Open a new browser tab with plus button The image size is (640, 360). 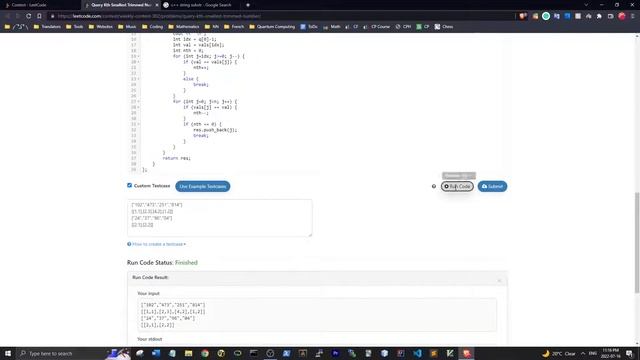(248, 5)
